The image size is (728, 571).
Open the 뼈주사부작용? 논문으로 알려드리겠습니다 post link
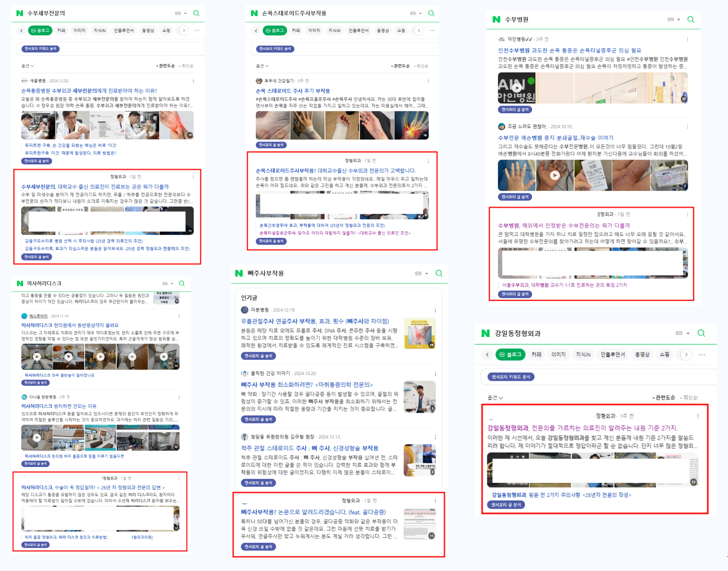[313, 512]
